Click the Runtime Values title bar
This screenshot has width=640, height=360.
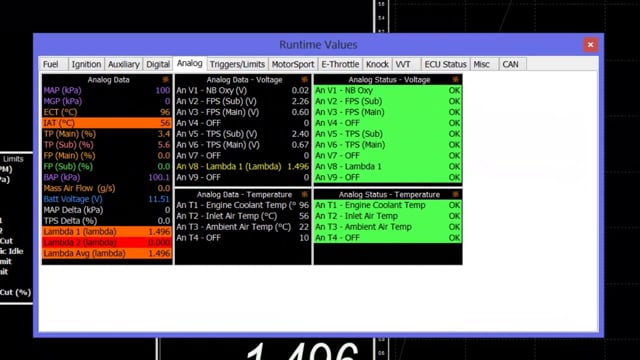tap(318, 44)
